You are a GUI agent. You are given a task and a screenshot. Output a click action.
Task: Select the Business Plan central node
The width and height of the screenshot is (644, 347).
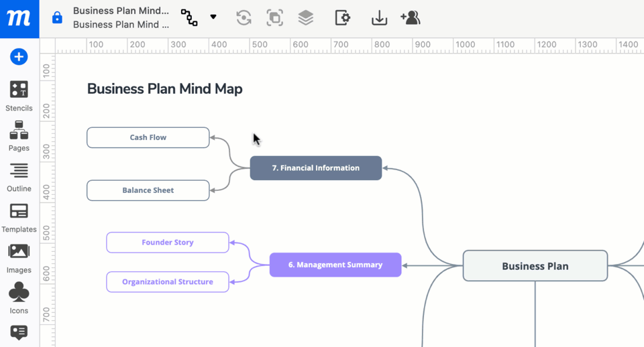(535, 266)
